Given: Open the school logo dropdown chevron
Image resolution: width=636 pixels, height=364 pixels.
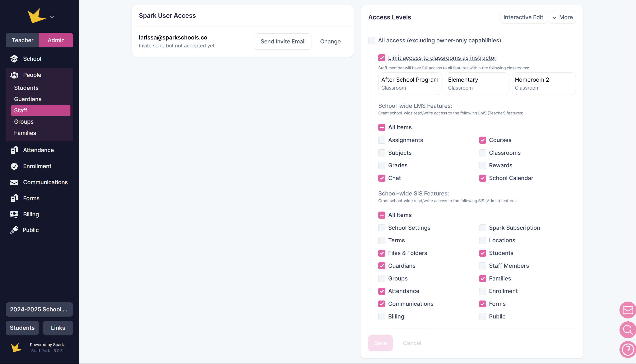Looking at the screenshot, I should coord(52,17).
